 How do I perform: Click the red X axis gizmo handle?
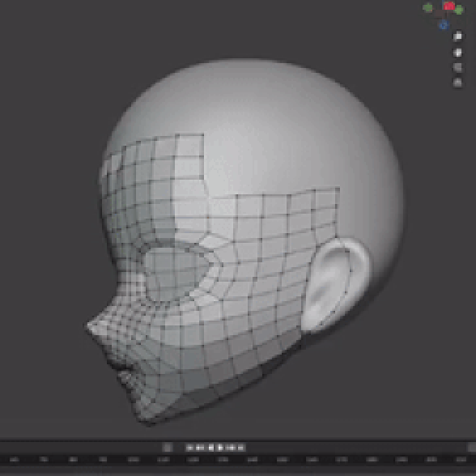[x=449, y=6]
